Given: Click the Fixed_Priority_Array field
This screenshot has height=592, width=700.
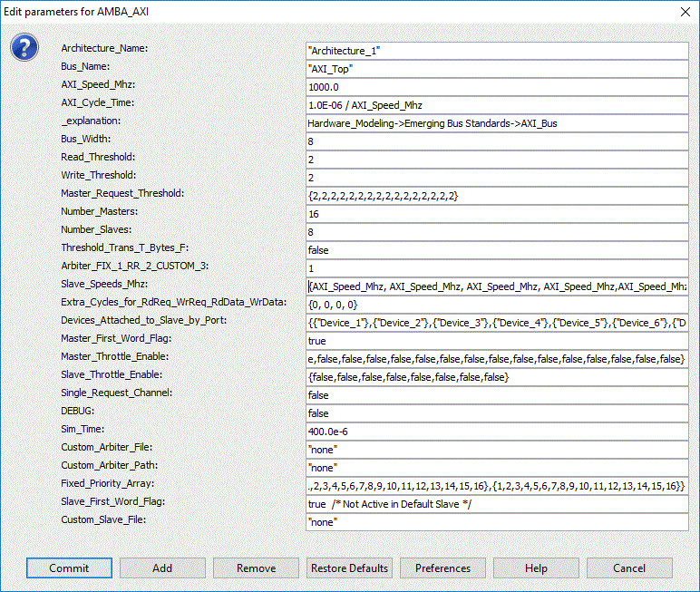Looking at the screenshot, I should click(497, 486).
